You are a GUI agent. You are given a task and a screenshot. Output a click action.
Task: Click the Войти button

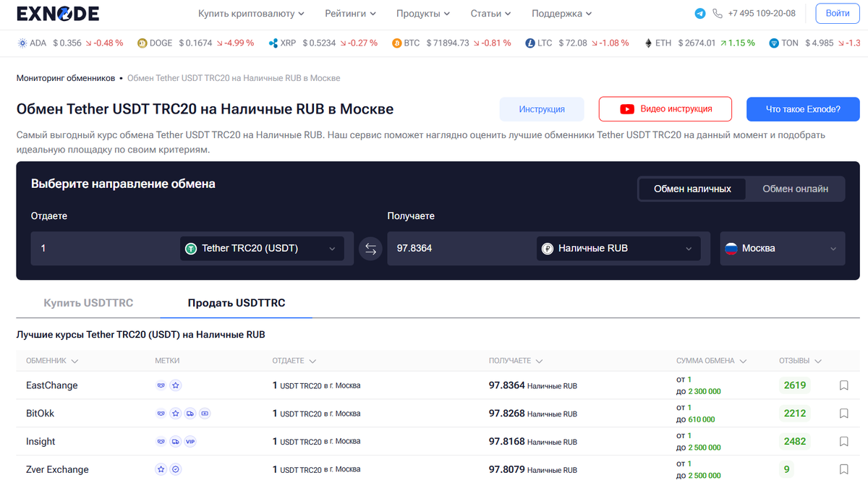837,13
